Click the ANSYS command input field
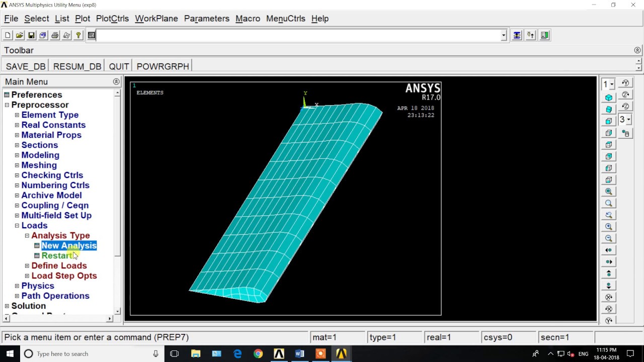The height and width of the screenshot is (362, 644). (299, 35)
